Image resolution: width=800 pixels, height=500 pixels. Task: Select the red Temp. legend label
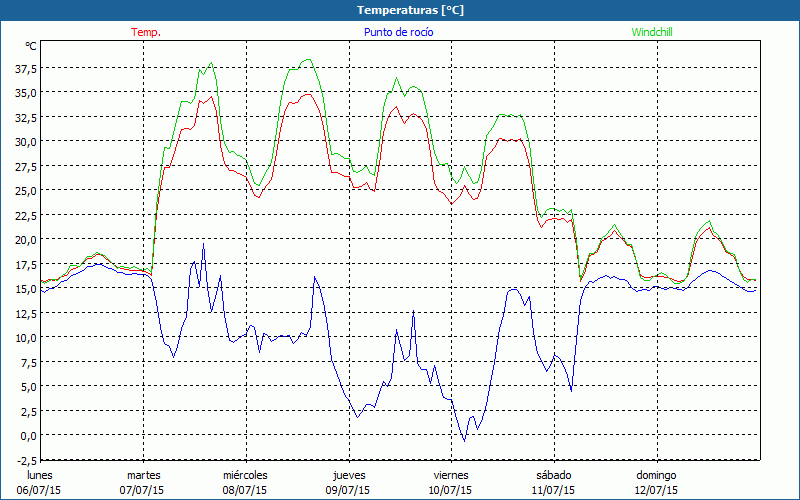click(146, 32)
